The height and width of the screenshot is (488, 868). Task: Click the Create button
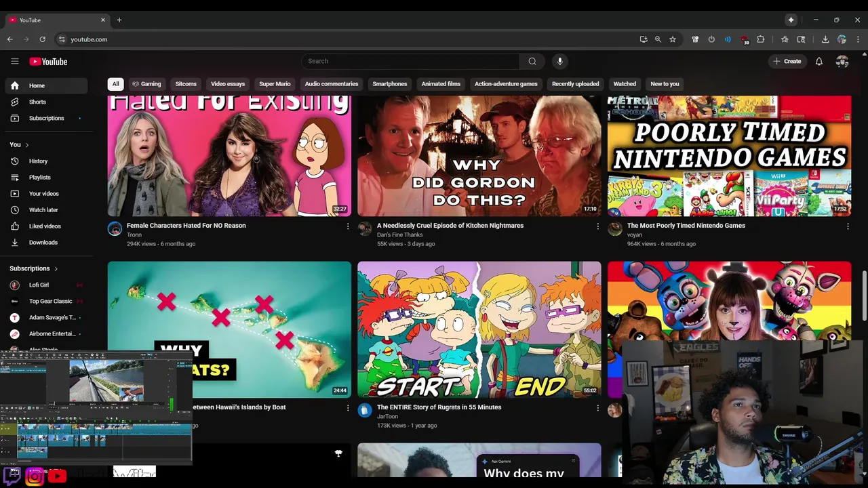pos(787,61)
